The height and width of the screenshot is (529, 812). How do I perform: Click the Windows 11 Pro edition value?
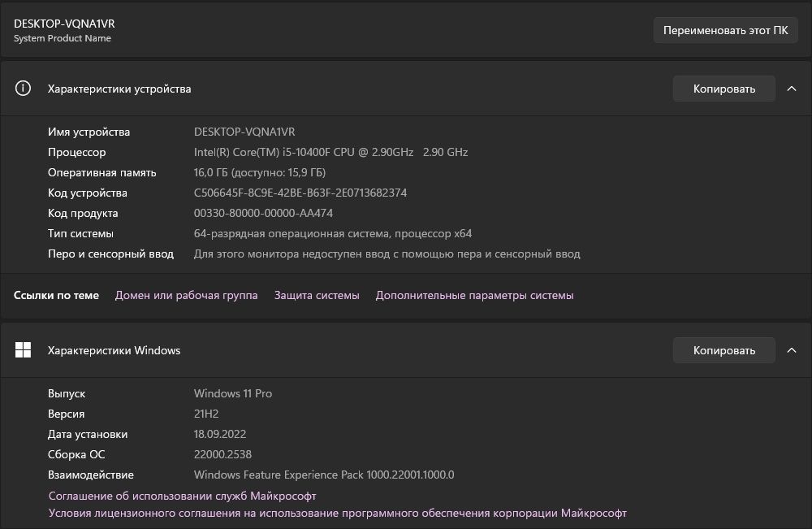[x=233, y=393]
